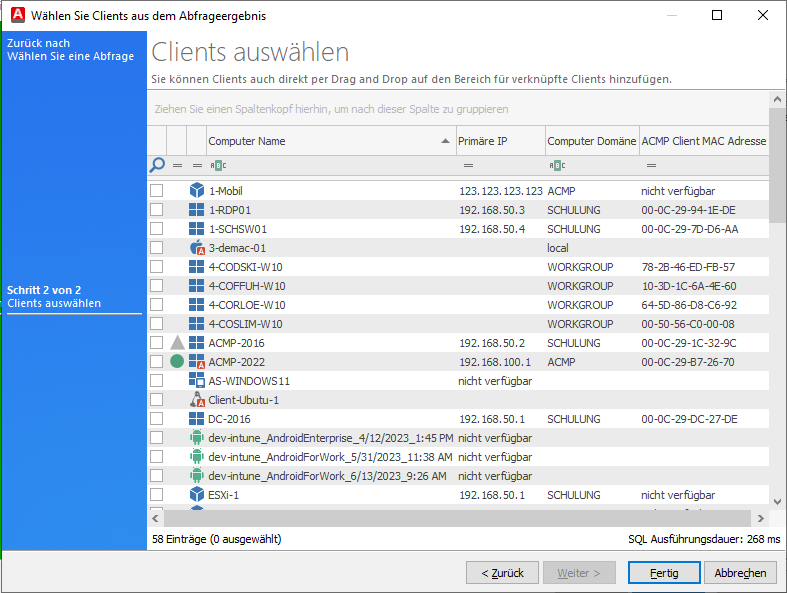The image size is (787, 593).
Task: Check the box for ESXi-1
Action: point(157,495)
